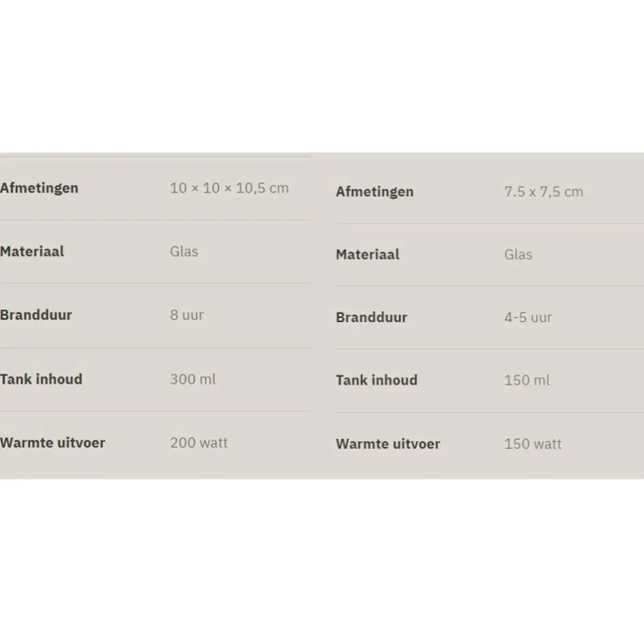
Task: Click the "300 ml" tank capacity value
Action: point(192,379)
